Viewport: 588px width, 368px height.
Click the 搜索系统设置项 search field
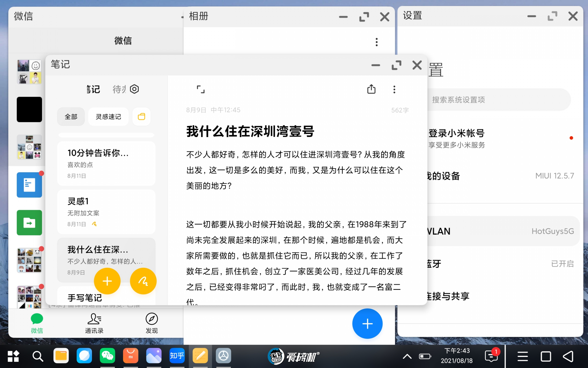(499, 100)
